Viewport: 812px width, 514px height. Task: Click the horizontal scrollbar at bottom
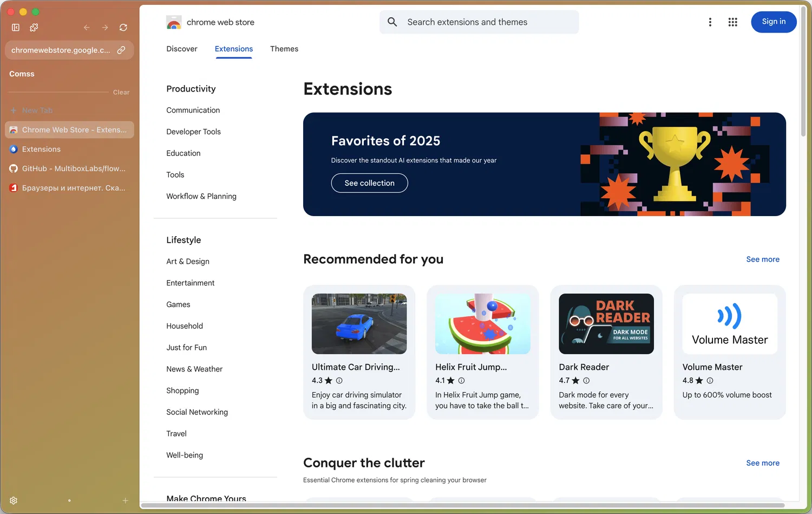tap(463, 505)
